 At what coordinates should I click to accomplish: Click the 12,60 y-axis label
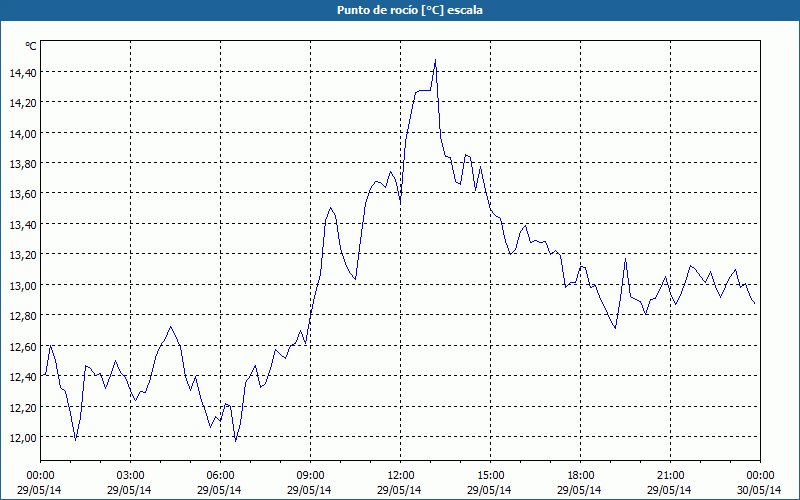[x=23, y=346]
